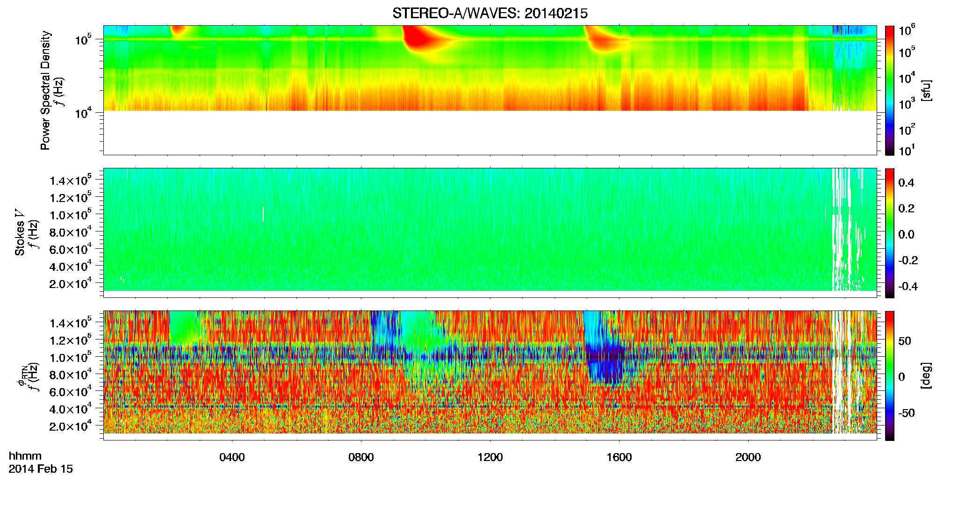
Task: Click the title STEREO-A/WAVES: 20140215
Action: [x=490, y=14]
